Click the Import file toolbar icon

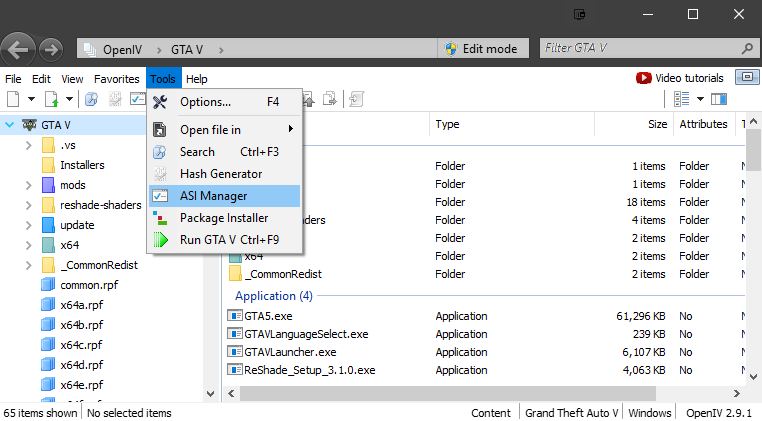[51, 99]
